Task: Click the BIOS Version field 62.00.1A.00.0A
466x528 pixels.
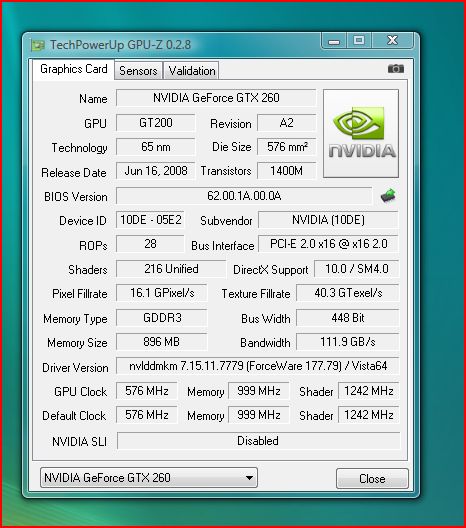Action: pos(244,196)
